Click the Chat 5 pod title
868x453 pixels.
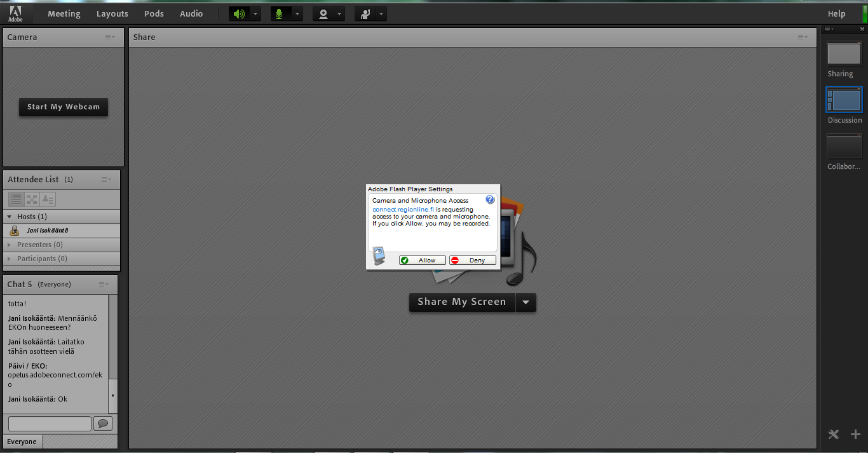click(20, 284)
